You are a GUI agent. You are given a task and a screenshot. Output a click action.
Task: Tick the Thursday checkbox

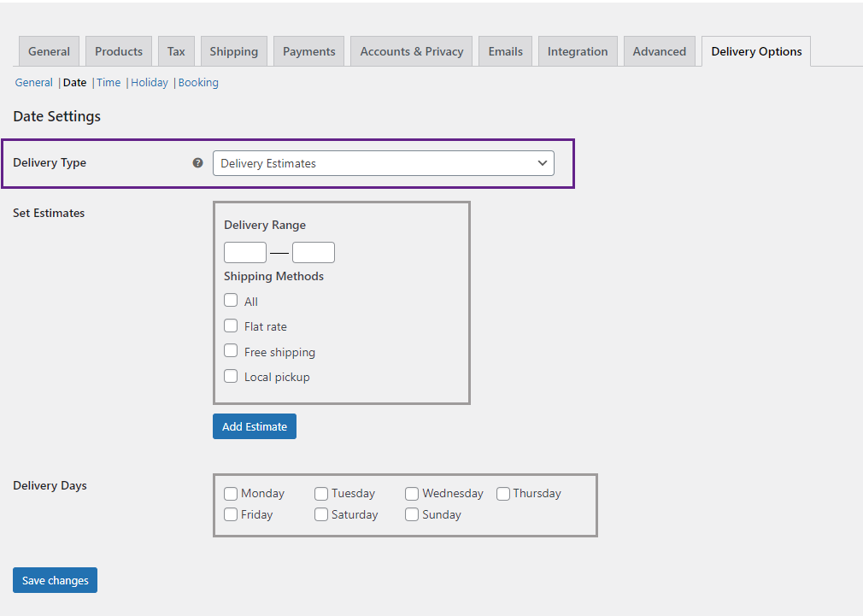[503, 493]
